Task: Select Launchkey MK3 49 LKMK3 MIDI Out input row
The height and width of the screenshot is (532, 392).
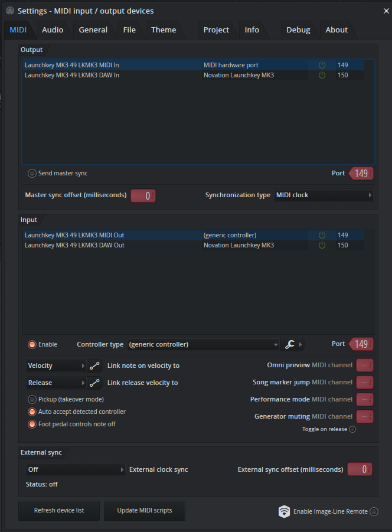Action: (193, 235)
